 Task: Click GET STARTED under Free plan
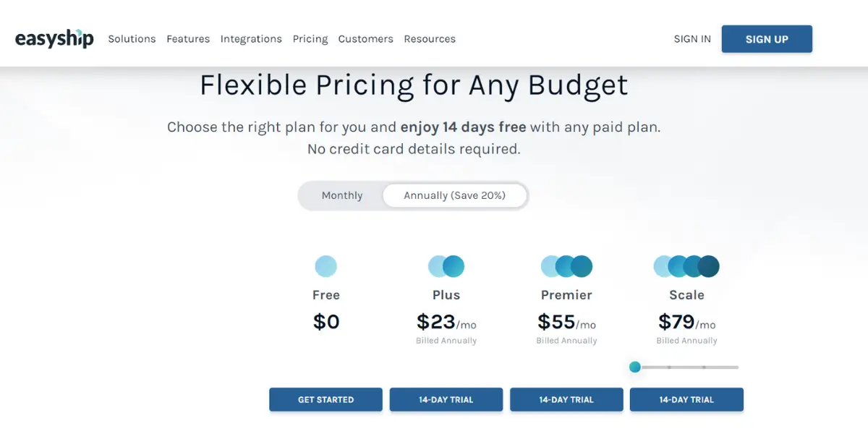pos(325,399)
